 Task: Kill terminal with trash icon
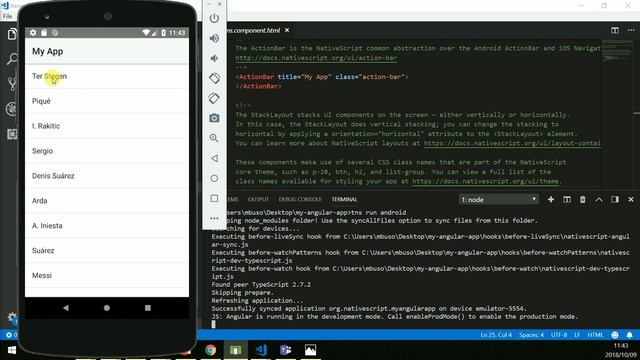[x=582, y=199]
